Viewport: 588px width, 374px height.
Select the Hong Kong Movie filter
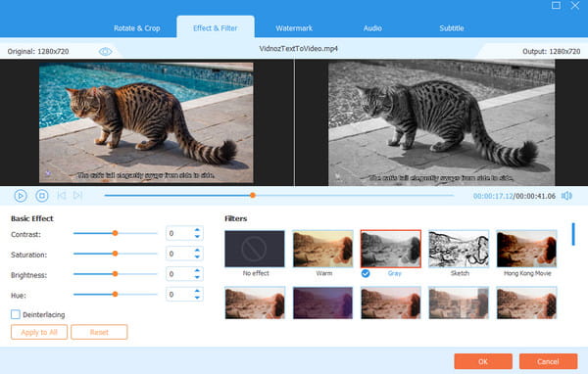coord(527,249)
